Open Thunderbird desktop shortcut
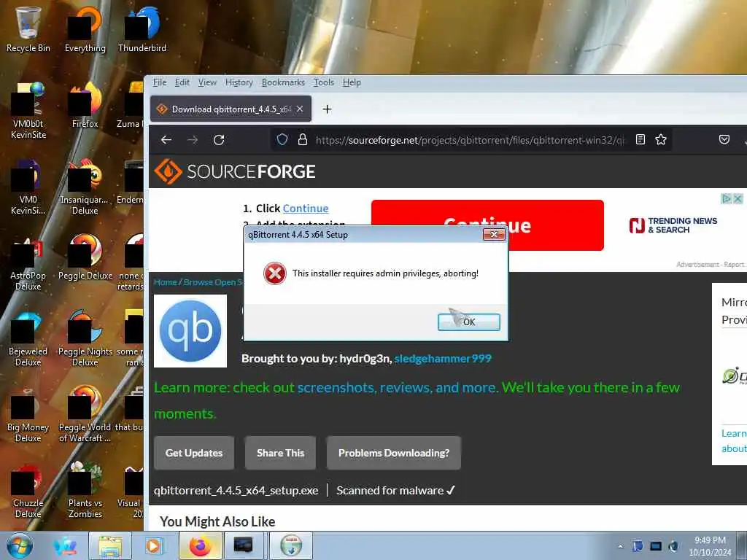The height and width of the screenshot is (560, 747). [142, 29]
